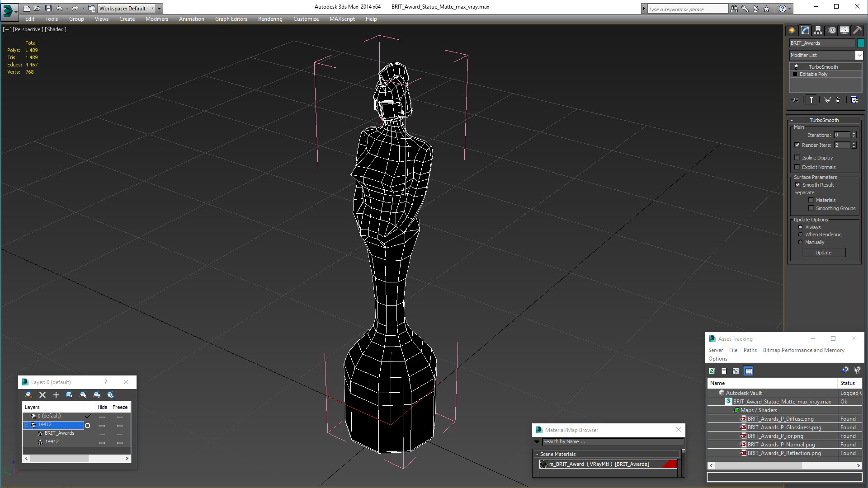Collapse the TurboSmooth rollout header
Image resolution: width=868 pixels, height=488 pixels.
tap(824, 120)
